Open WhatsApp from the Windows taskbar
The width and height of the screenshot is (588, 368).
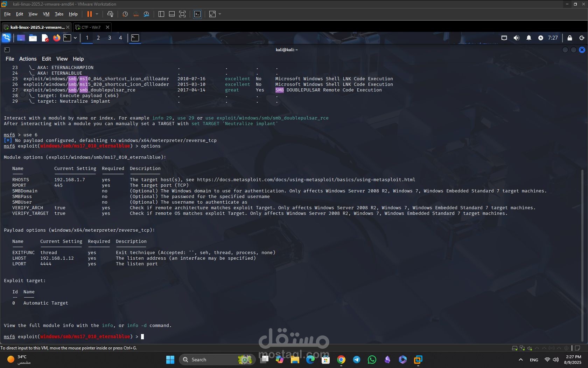point(372,360)
